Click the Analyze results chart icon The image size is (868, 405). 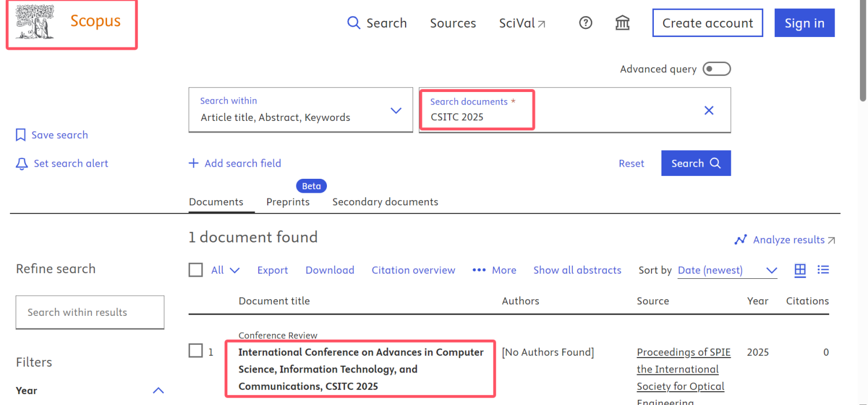coord(741,240)
